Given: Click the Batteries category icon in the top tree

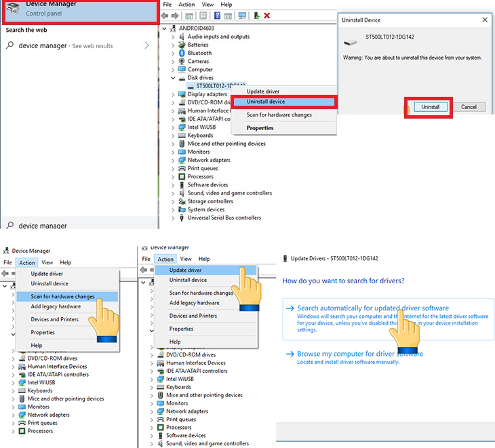Looking at the screenshot, I should point(182,45).
